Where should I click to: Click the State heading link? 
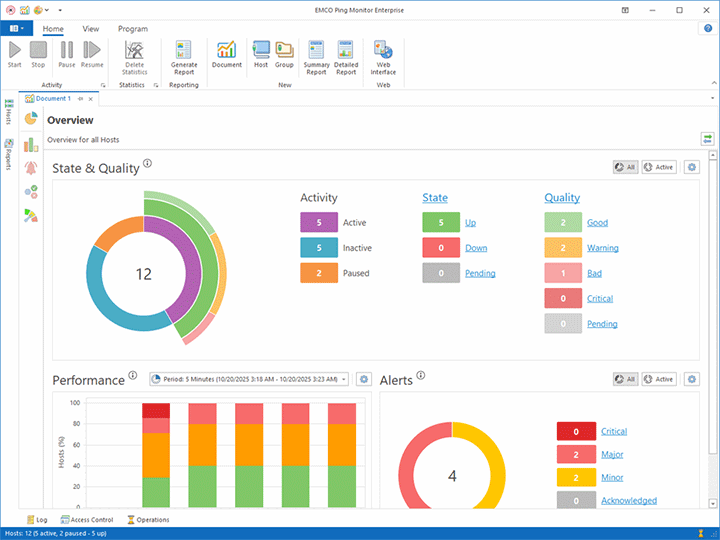435,198
